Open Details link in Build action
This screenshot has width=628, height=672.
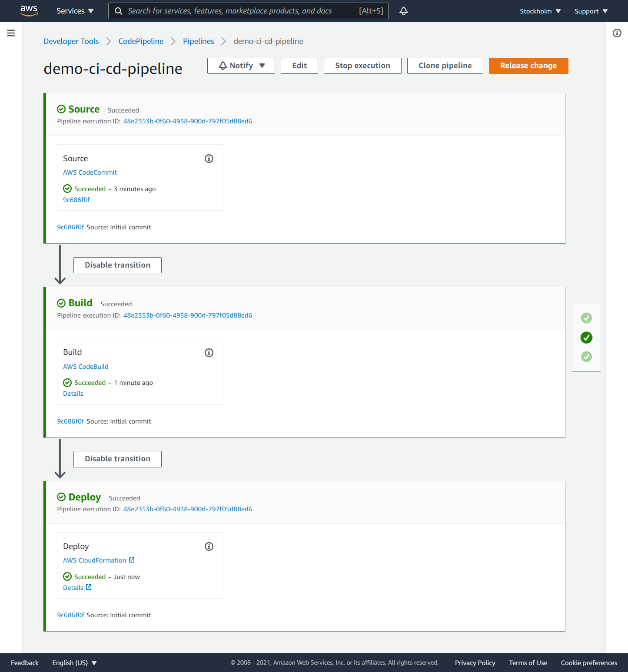pyautogui.click(x=73, y=394)
